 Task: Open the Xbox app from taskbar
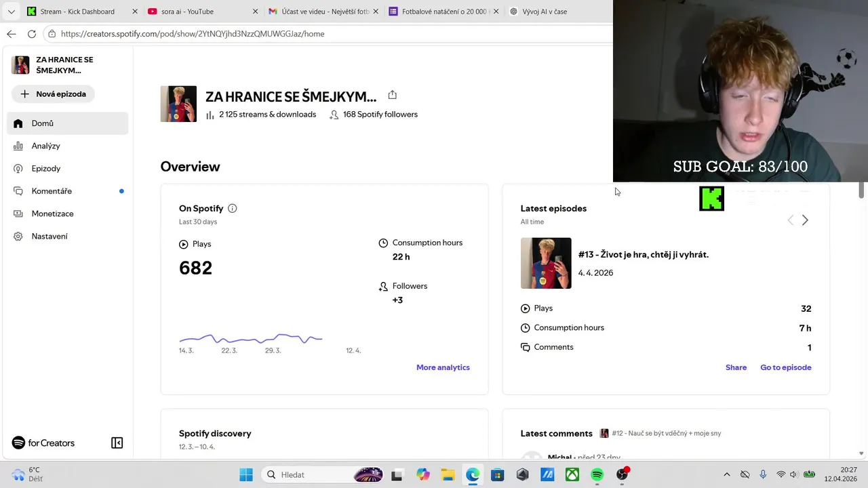click(x=572, y=474)
